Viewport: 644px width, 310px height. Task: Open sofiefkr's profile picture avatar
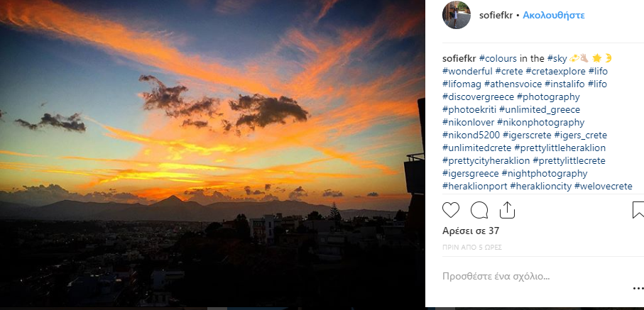coord(457,15)
